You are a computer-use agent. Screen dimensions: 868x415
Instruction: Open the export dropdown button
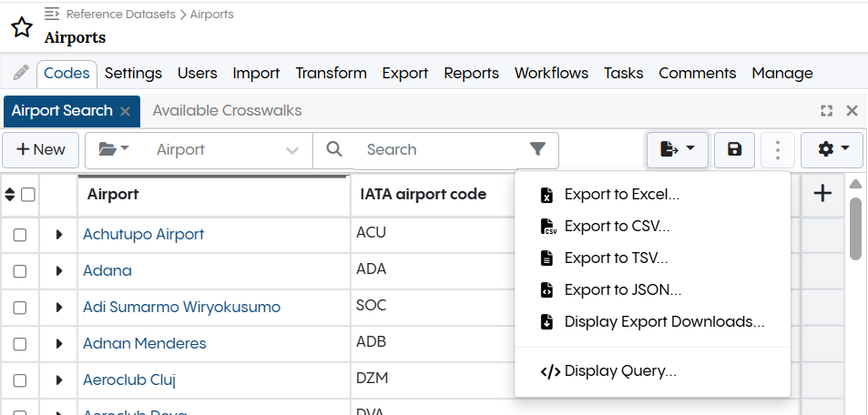(x=678, y=149)
